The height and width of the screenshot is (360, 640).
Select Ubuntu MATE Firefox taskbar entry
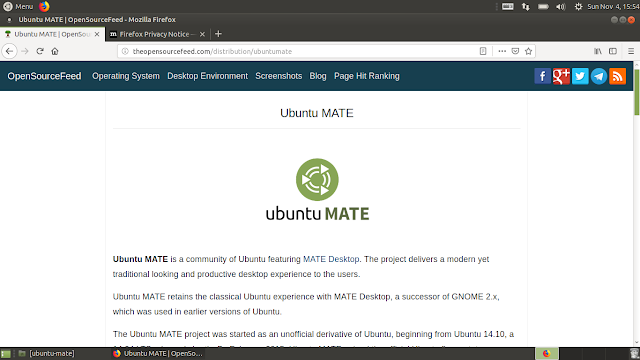(158, 354)
